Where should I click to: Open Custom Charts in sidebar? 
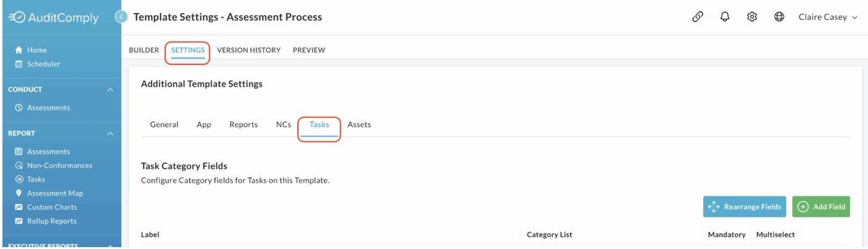coord(46,207)
